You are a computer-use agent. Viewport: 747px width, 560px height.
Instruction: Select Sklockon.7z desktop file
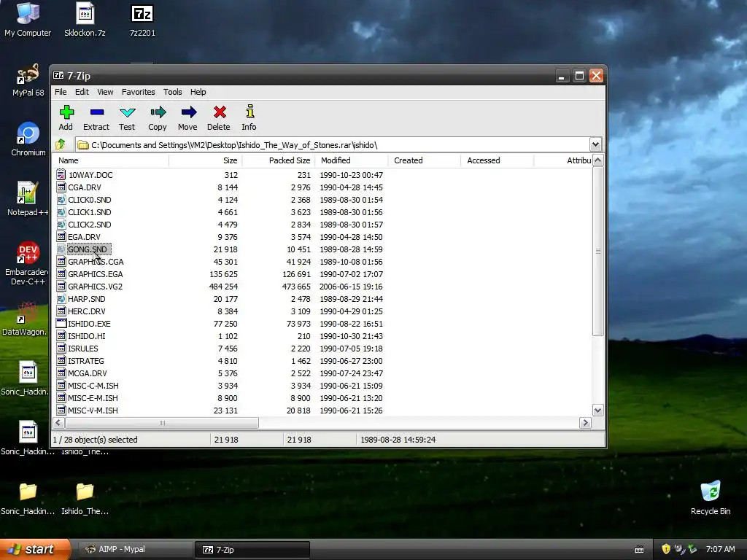(x=85, y=19)
